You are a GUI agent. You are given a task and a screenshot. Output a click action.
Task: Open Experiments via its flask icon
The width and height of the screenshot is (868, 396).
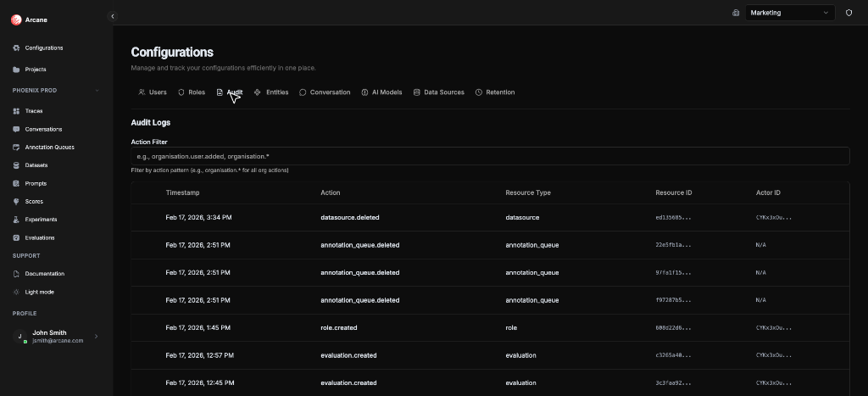tap(16, 220)
